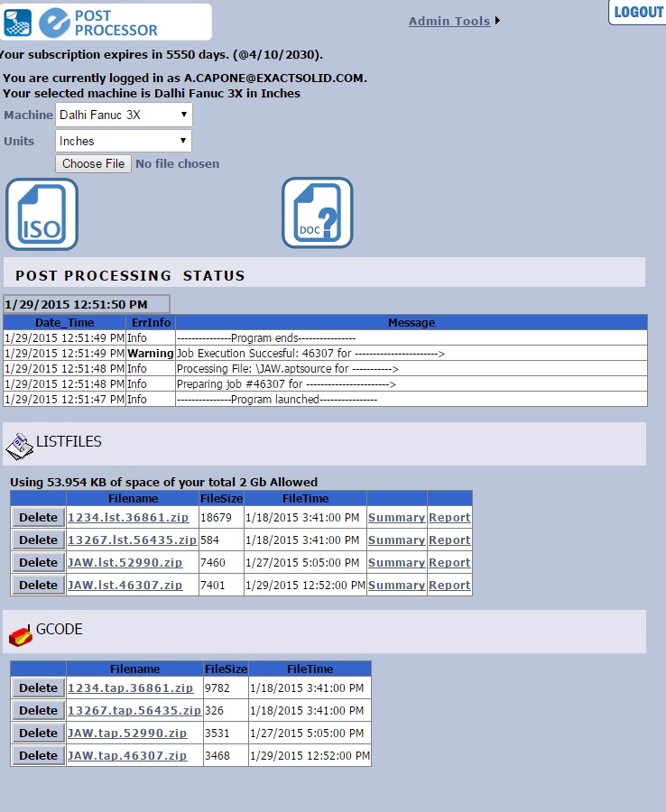Click the JAW.tap.52990.zip file link
Screen dimensions: 666x812
[x=127, y=733]
